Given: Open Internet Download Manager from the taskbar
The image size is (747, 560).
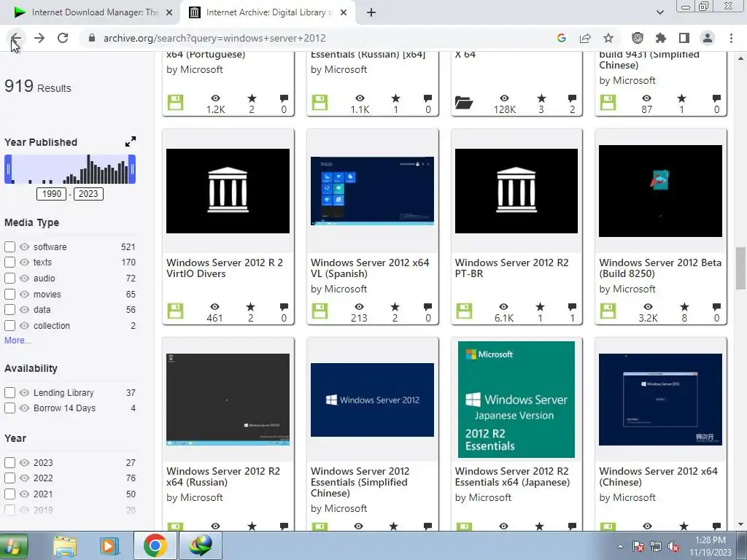Looking at the screenshot, I should tap(201, 545).
